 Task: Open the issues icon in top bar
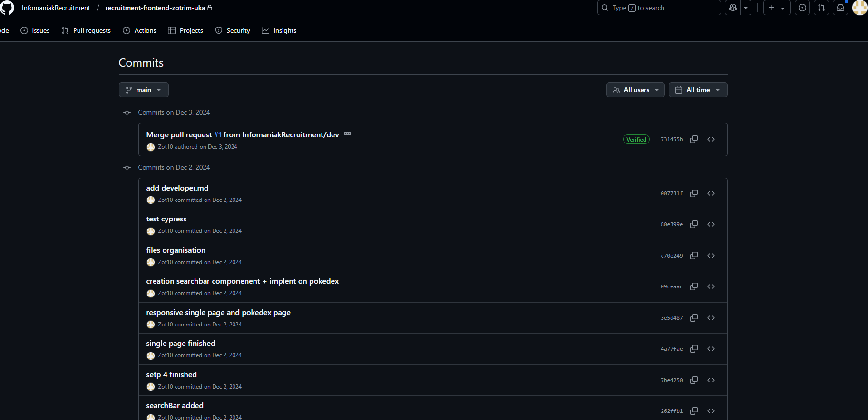(x=802, y=8)
